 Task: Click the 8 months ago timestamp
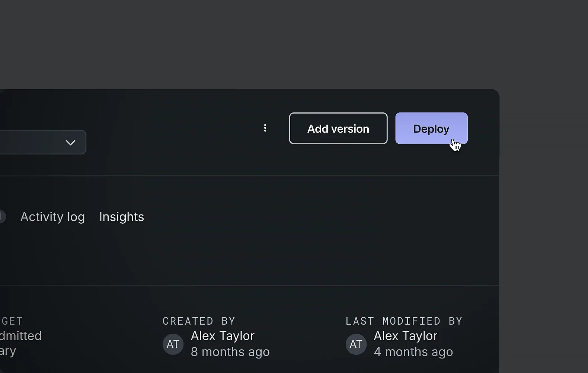(x=230, y=352)
